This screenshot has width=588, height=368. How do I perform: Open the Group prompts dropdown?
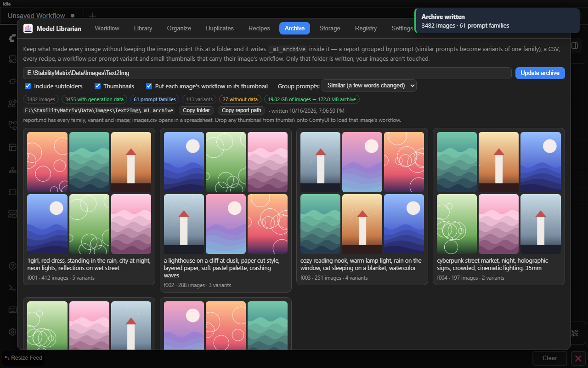(x=369, y=86)
